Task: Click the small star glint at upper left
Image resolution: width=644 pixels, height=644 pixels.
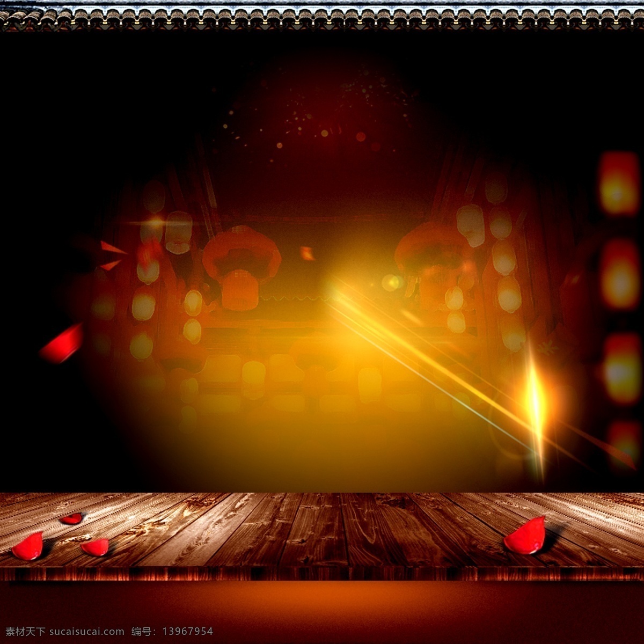Action: tap(154, 222)
